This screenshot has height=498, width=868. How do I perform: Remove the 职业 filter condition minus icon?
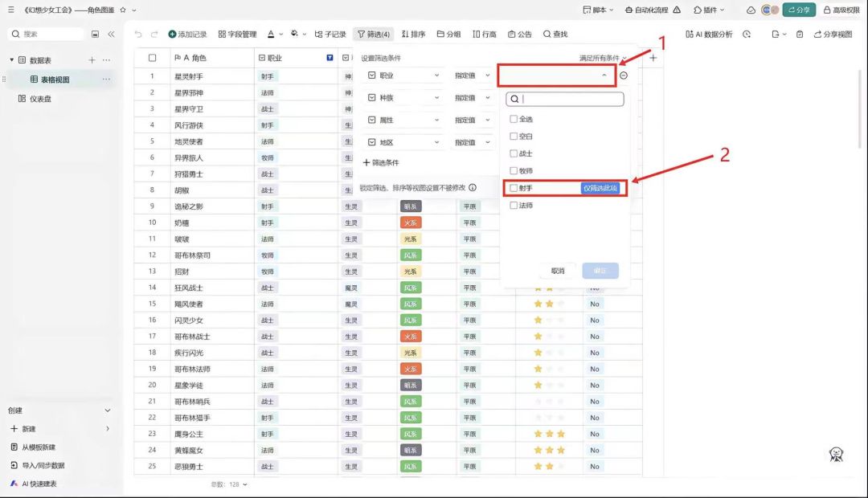[624, 76]
